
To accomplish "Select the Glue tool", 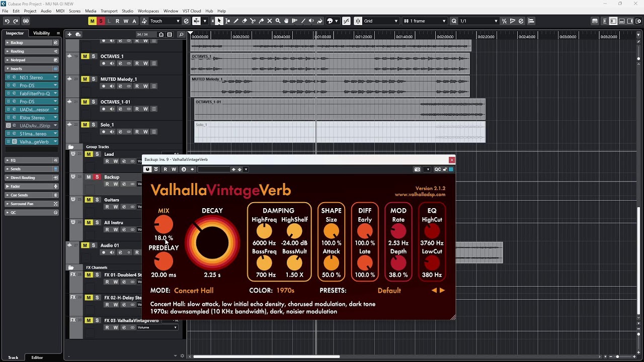I will (x=261, y=21).
